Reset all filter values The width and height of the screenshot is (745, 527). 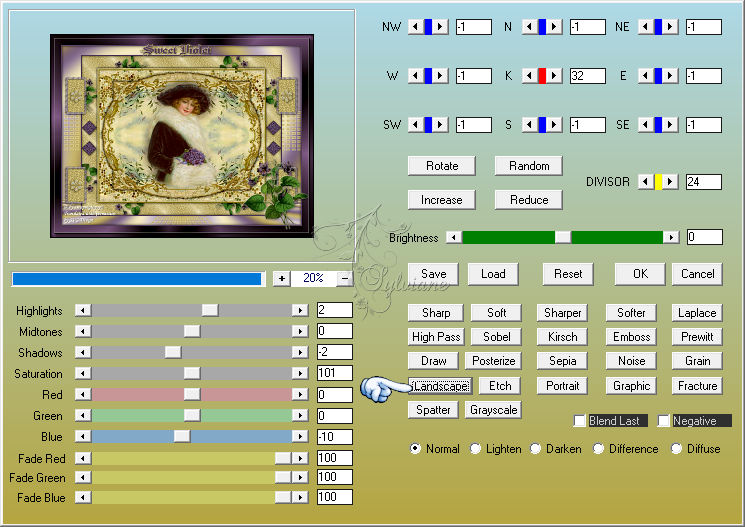[x=568, y=274]
